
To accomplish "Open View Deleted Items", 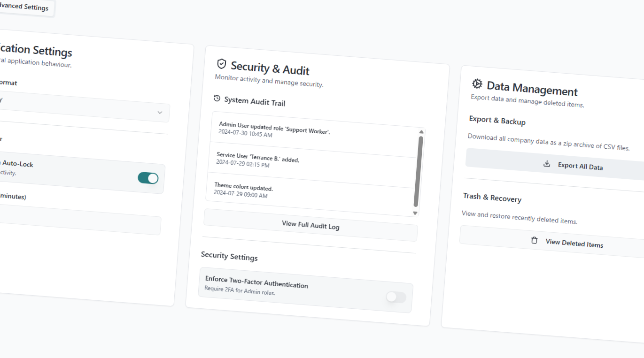I will pos(574,244).
